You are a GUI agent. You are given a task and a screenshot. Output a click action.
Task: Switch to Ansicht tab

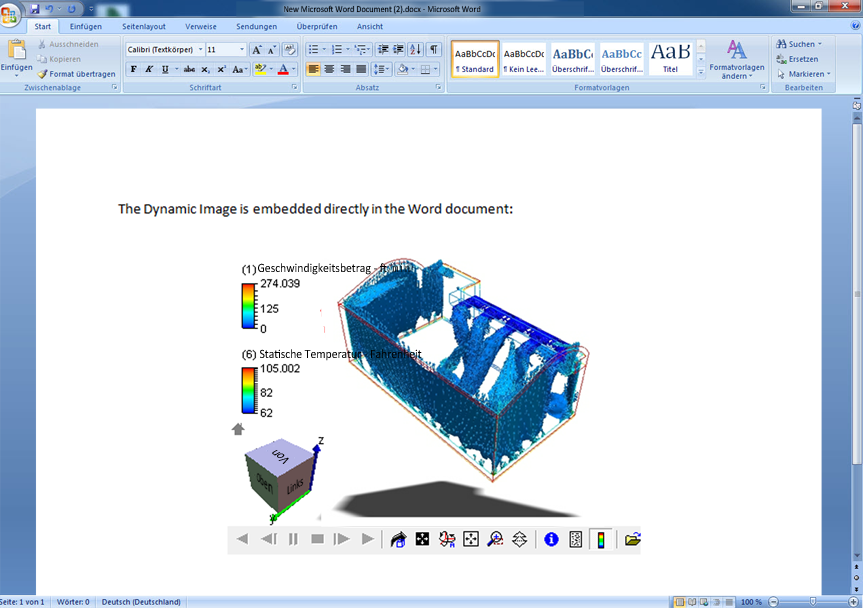(x=370, y=26)
